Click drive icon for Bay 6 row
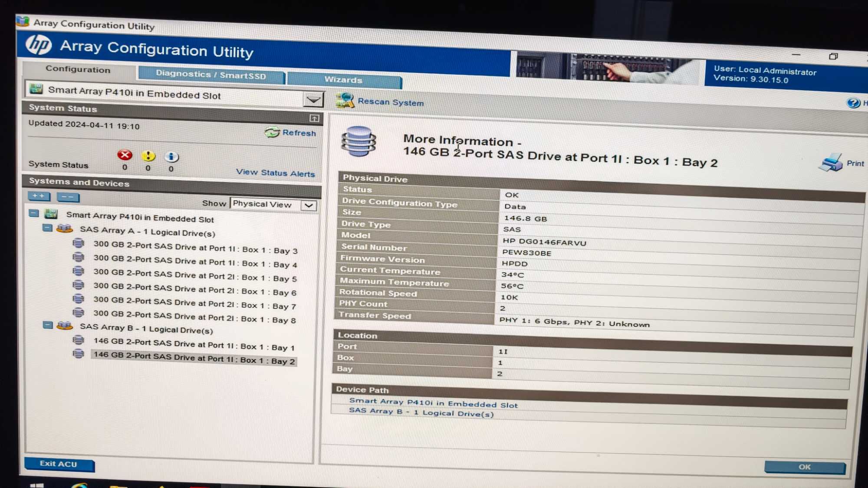The width and height of the screenshot is (868, 488). pyautogui.click(x=78, y=285)
